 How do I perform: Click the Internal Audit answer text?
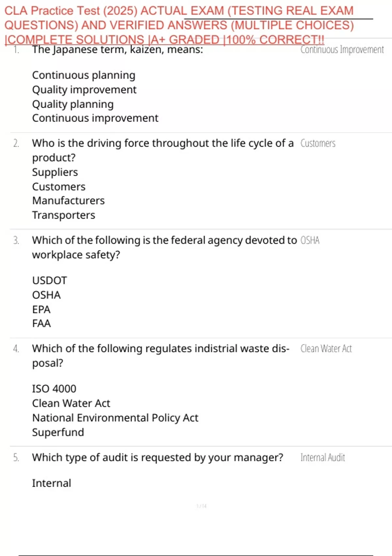(x=323, y=458)
